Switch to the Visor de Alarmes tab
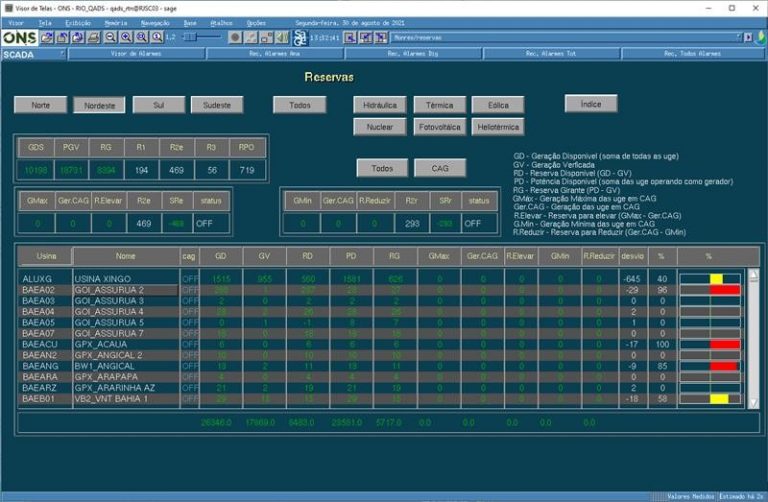Screen dimensions: 768x502 (137, 54)
